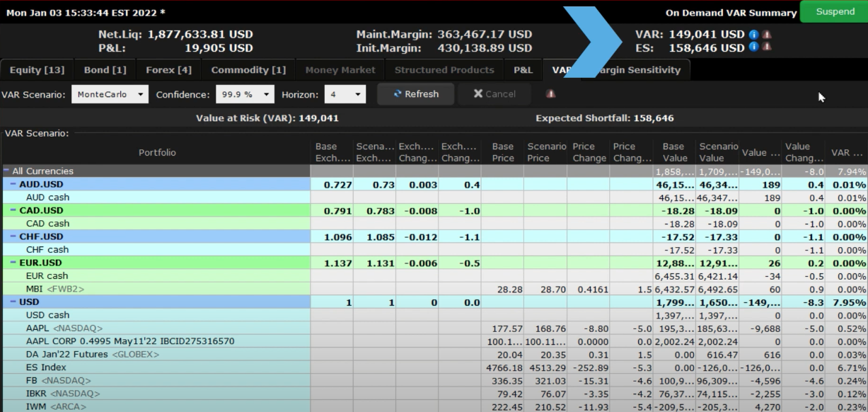The image size is (868, 412).
Task: Open the Horizon dropdown
Action: (345, 94)
